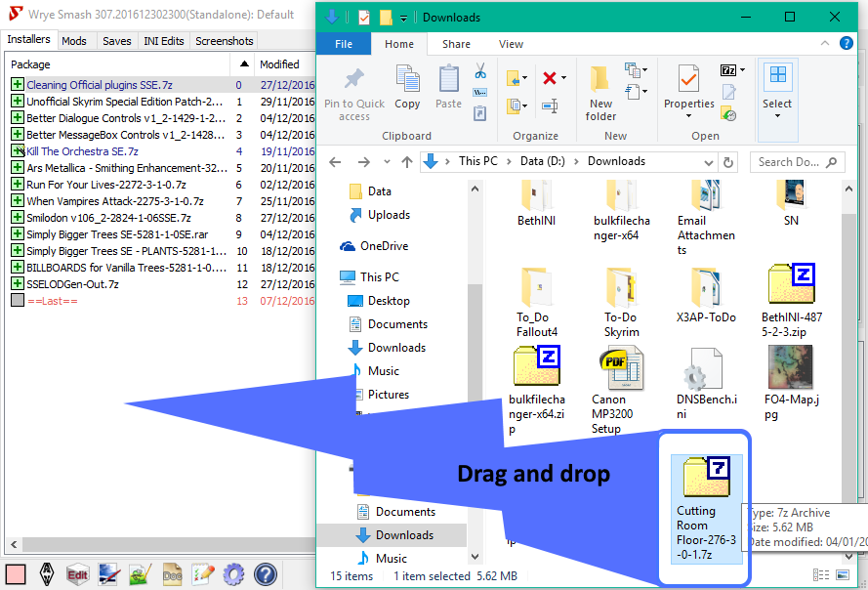Click the pink color square in bottom toolbar
Screen dimensions: 868x590
16,574
